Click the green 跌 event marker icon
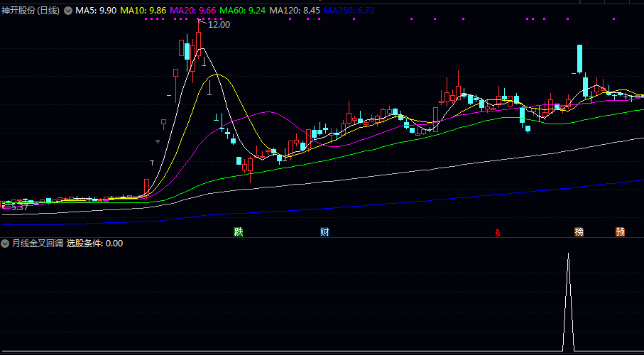Screen dimensions: 644x355 [x=239, y=232]
